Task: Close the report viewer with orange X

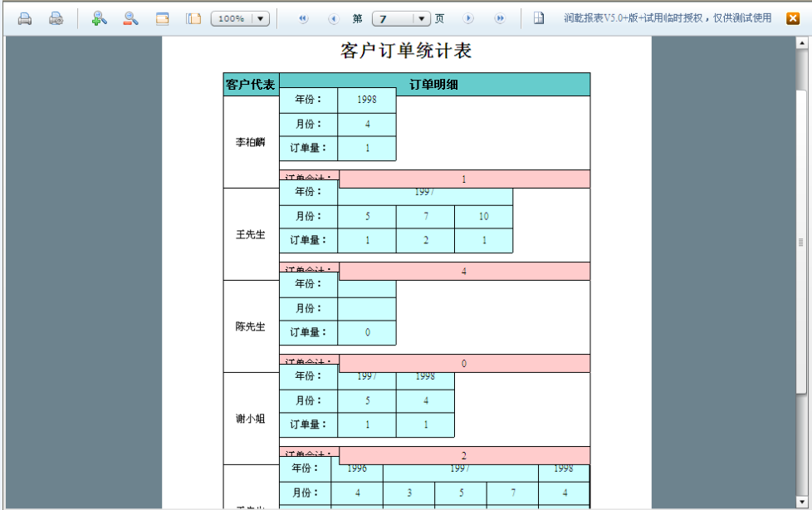Action: 793,18
